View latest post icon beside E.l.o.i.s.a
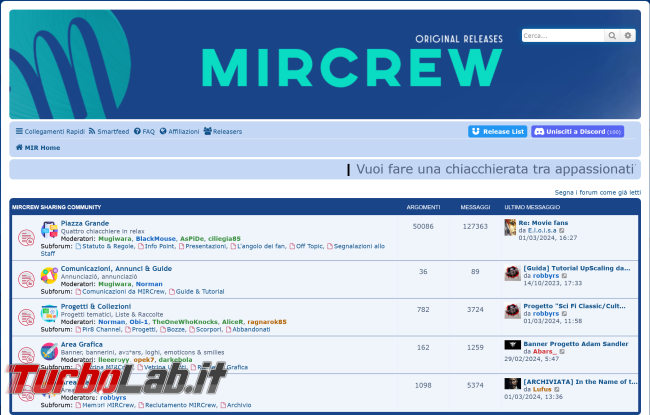 562,231
